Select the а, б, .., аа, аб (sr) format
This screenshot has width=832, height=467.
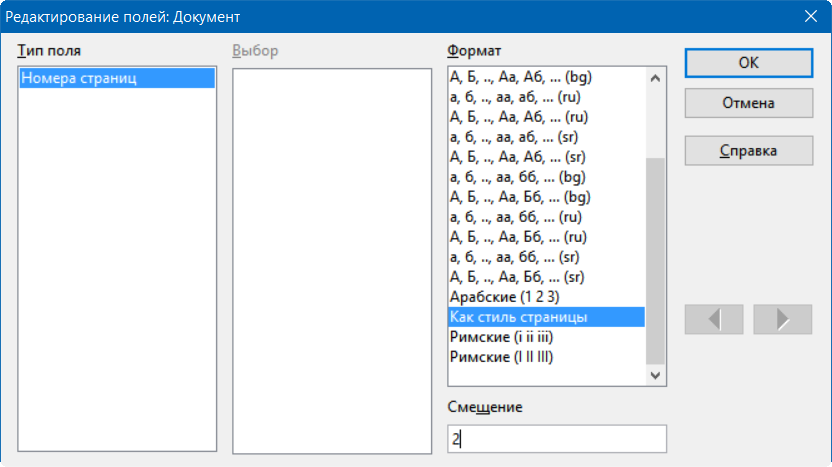click(x=514, y=137)
